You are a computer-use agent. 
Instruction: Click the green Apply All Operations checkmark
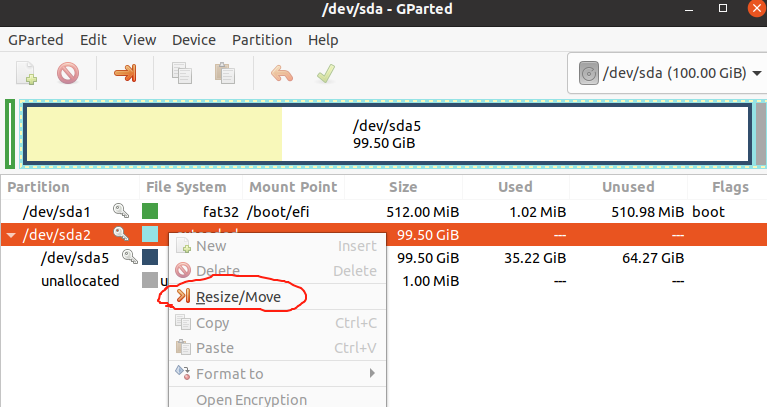click(x=326, y=73)
